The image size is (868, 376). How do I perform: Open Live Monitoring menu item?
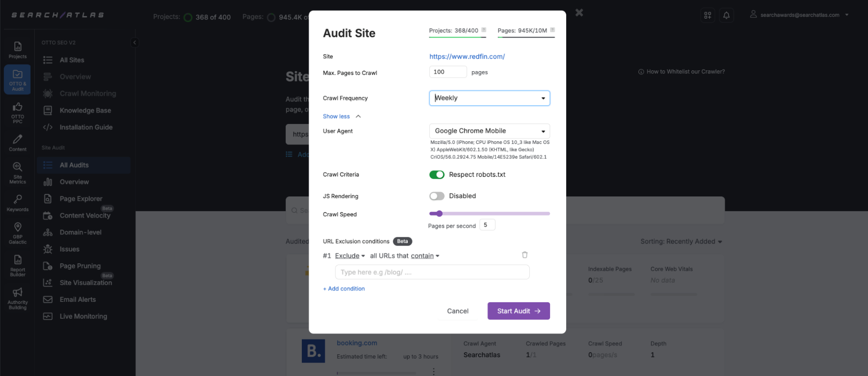pos(83,317)
